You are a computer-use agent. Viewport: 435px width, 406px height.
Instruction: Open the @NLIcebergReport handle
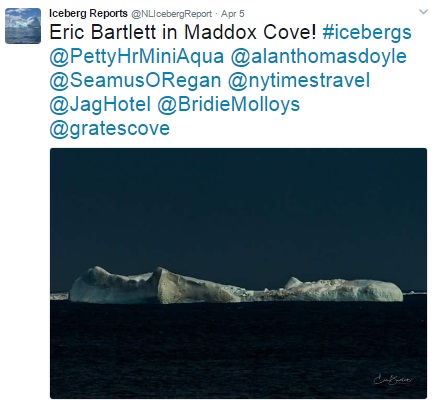coord(171,14)
